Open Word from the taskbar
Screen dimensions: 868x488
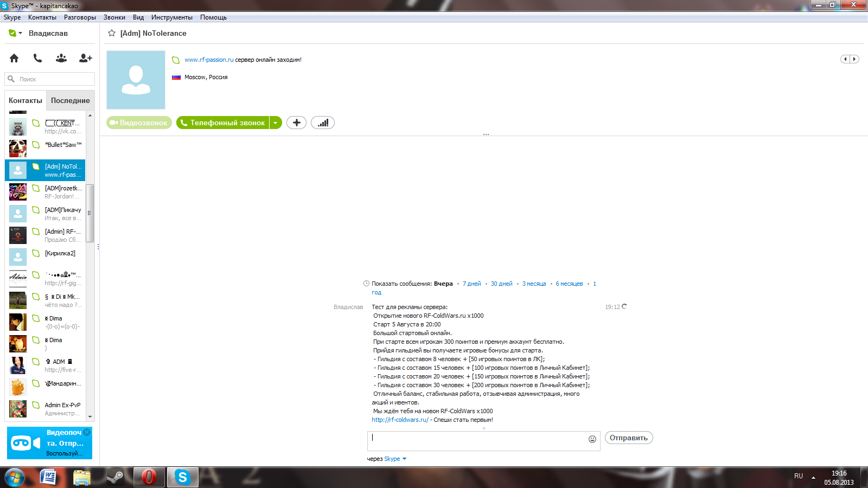pyautogui.click(x=48, y=477)
